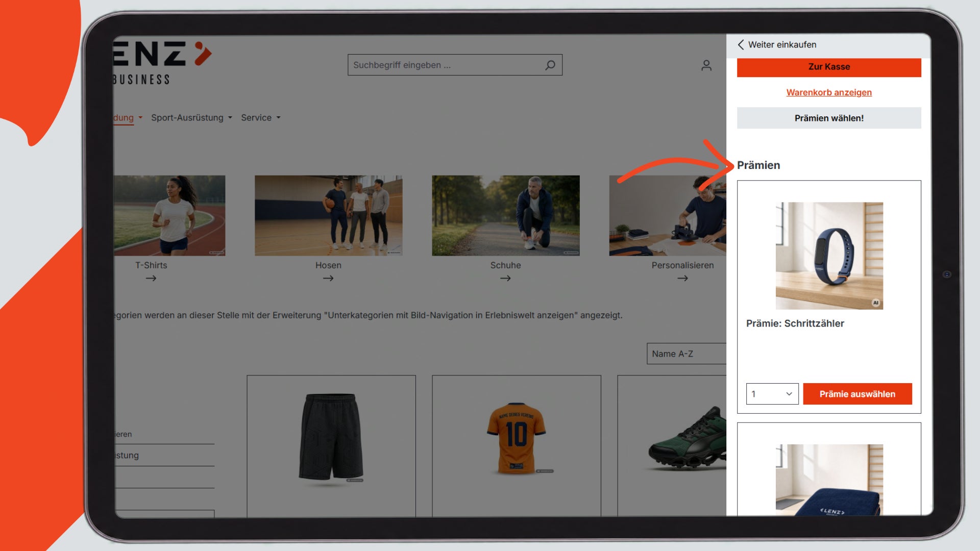Click the Zur Kasse button

click(x=829, y=67)
